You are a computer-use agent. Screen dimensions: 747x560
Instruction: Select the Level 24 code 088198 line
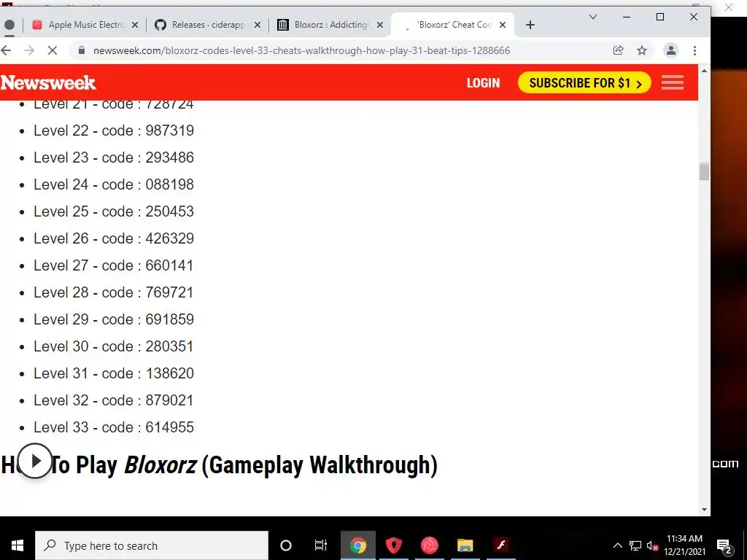click(x=114, y=184)
